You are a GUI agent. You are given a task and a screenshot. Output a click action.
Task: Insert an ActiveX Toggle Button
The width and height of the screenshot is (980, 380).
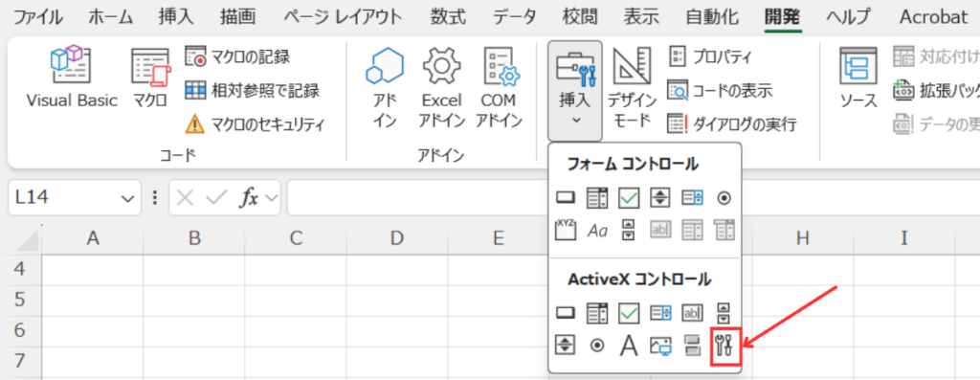click(x=693, y=345)
